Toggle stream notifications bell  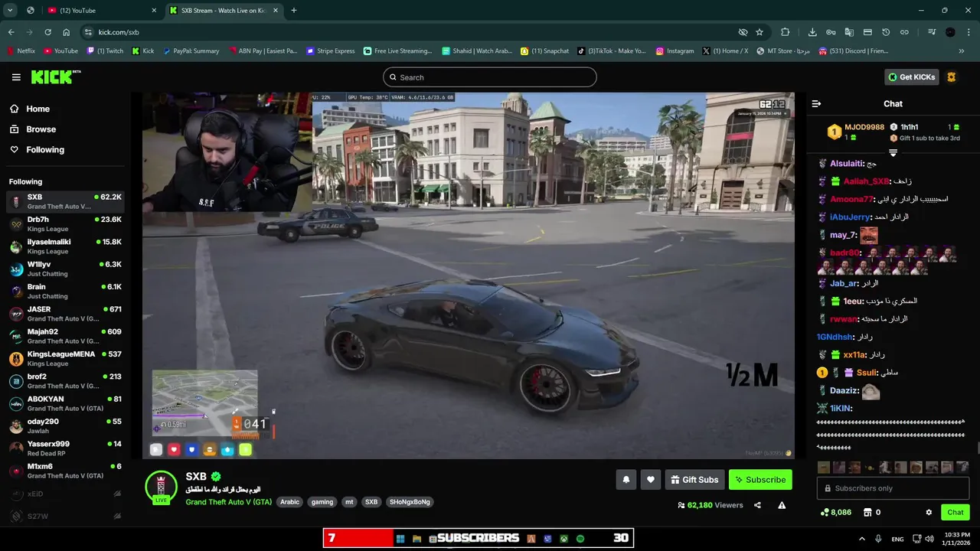(626, 480)
